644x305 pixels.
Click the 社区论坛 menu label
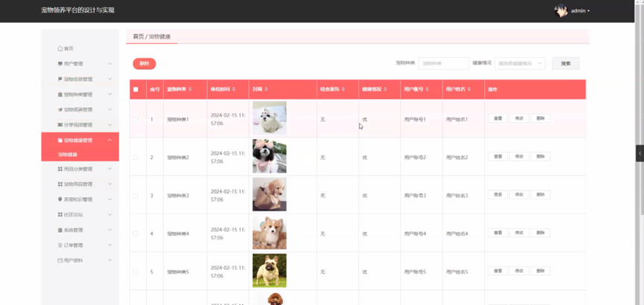click(x=74, y=215)
